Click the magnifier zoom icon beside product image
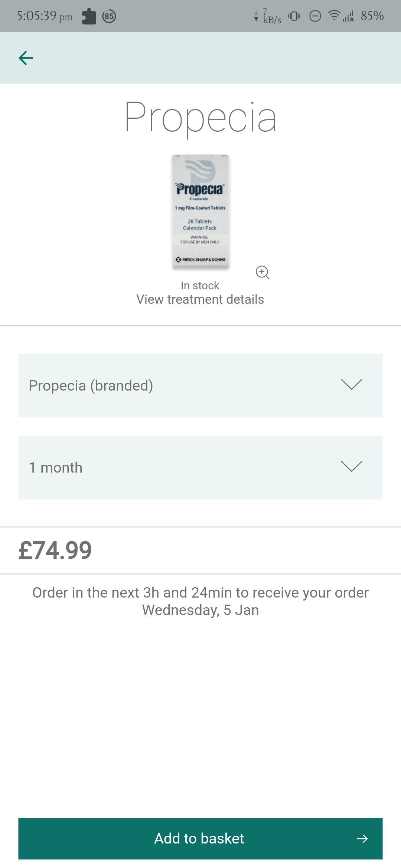This screenshot has width=401, height=868. tap(263, 272)
